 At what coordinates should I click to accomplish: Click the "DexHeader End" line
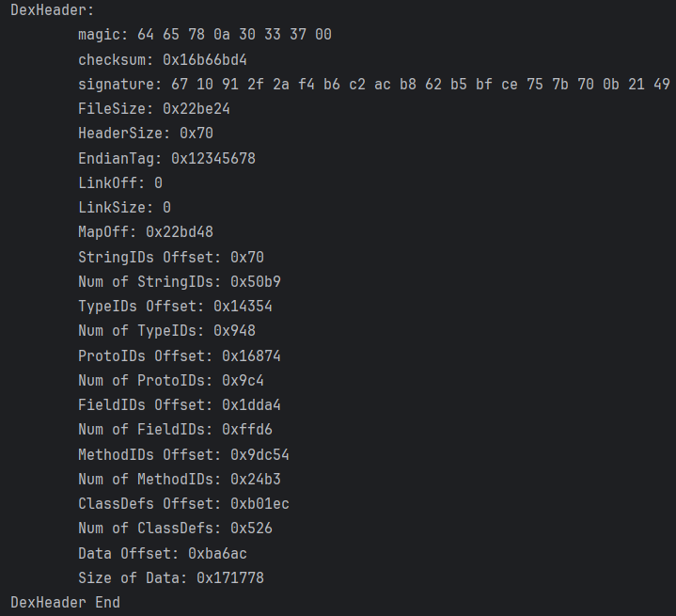(x=65, y=602)
